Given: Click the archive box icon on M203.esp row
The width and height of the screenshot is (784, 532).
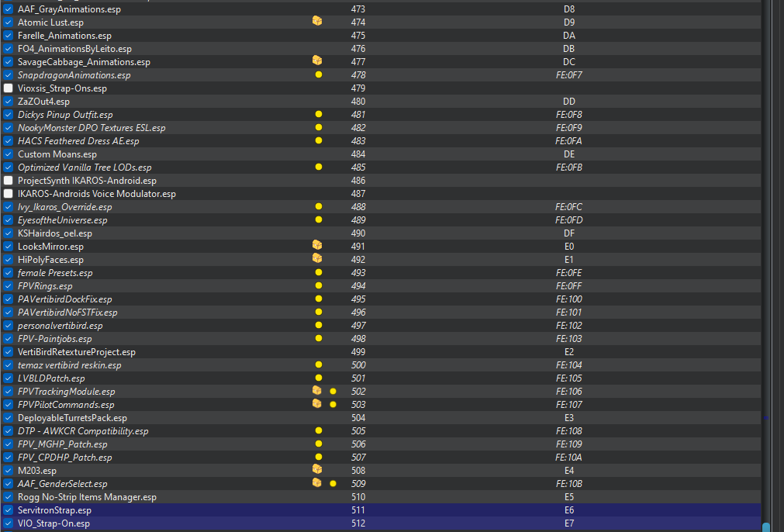Looking at the screenshot, I should (317, 469).
